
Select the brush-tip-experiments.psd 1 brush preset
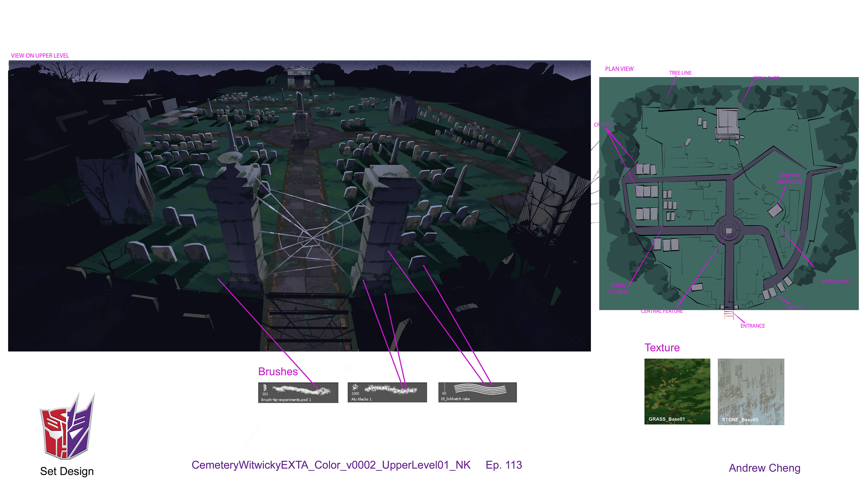(x=298, y=392)
